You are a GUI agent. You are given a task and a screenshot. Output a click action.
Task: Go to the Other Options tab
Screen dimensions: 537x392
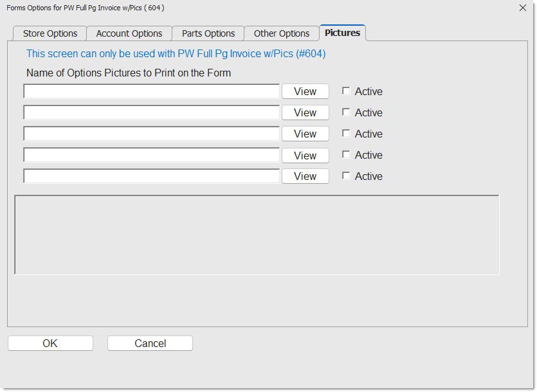click(282, 33)
